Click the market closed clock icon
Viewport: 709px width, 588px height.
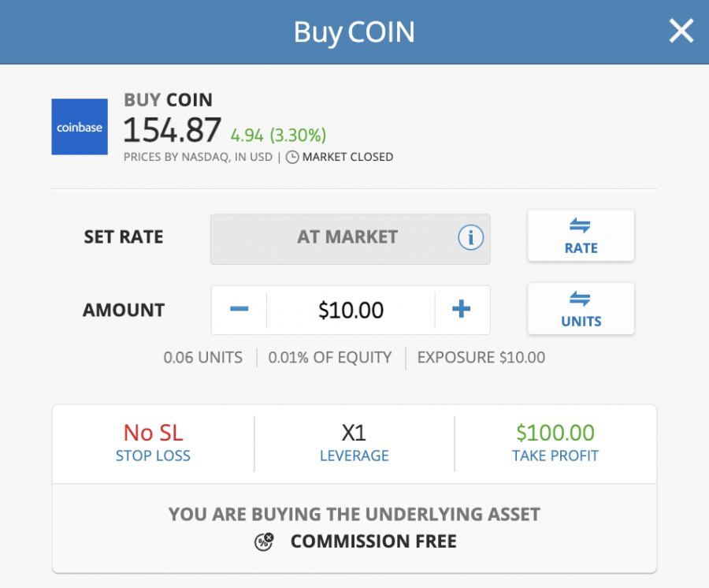pyautogui.click(x=292, y=157)
